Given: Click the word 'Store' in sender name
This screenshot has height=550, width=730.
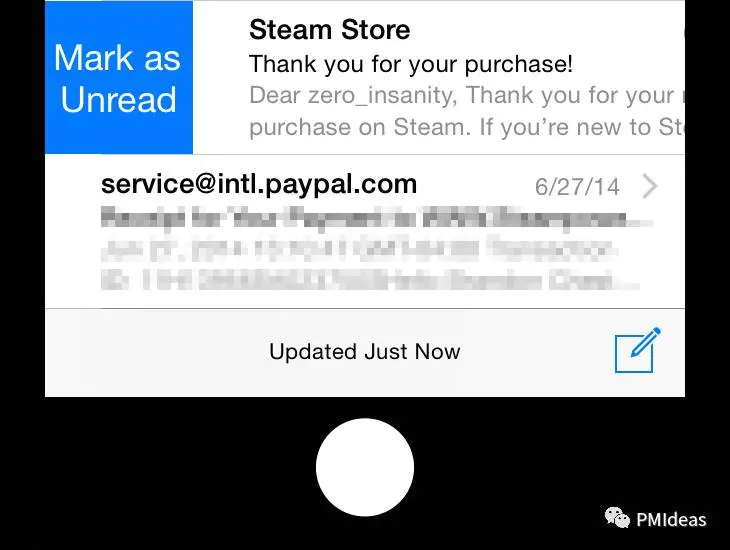Looking at the screenshot, I should [x=375, y=30].
